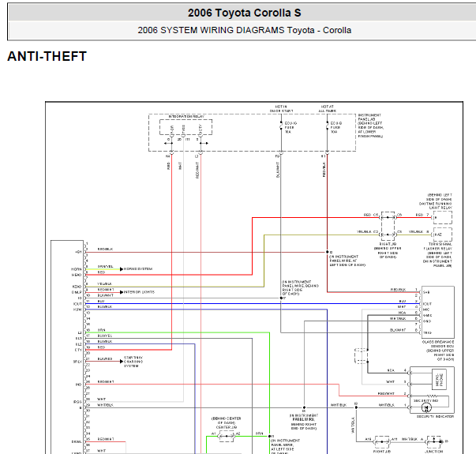Click the HSW pin label on left connector

pyautogui.click(x=77, y=310)
